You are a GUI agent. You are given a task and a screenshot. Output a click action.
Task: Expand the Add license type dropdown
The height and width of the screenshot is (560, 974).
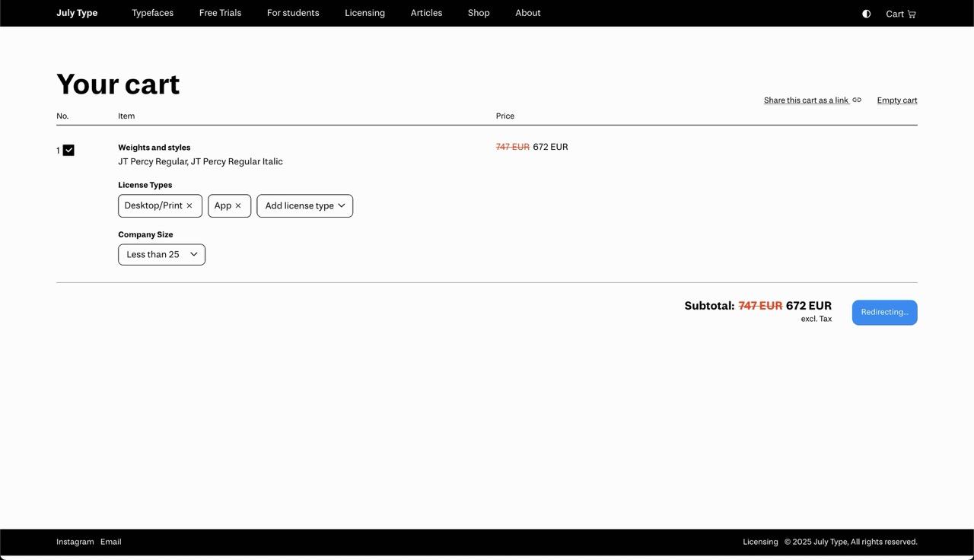point(304,206)
